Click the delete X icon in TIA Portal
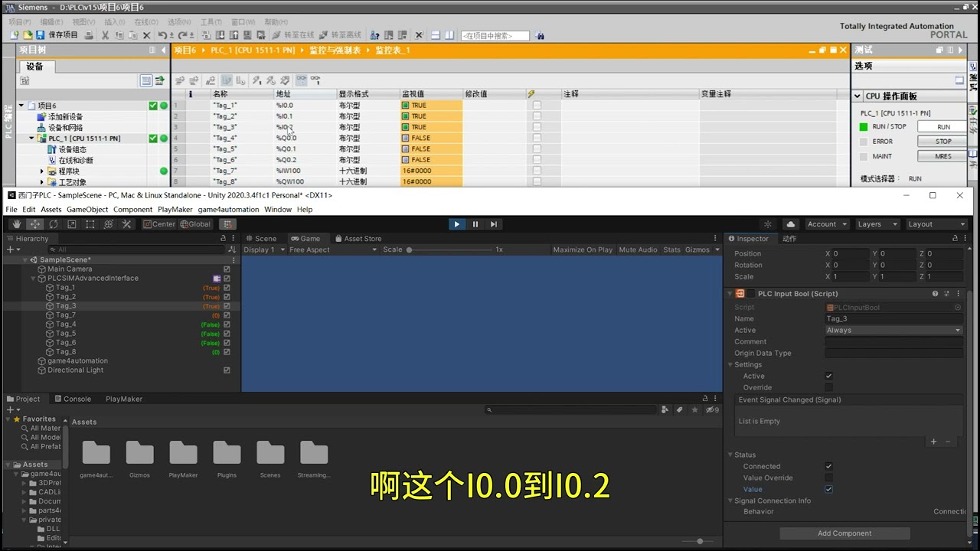The width and height of the screenshot is (980, 551). click(x=147, y=35)
